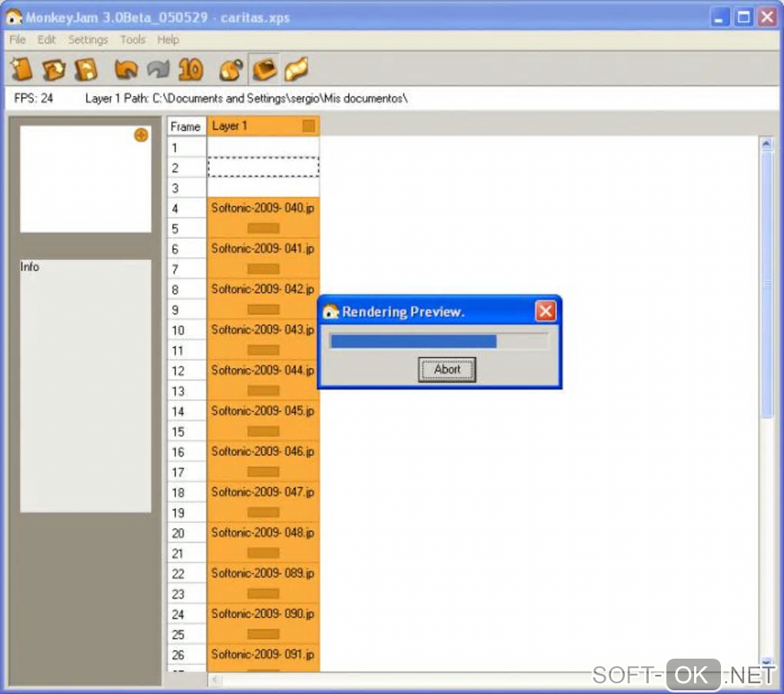Select the Layer 1 column header

[x=263, y=126]
